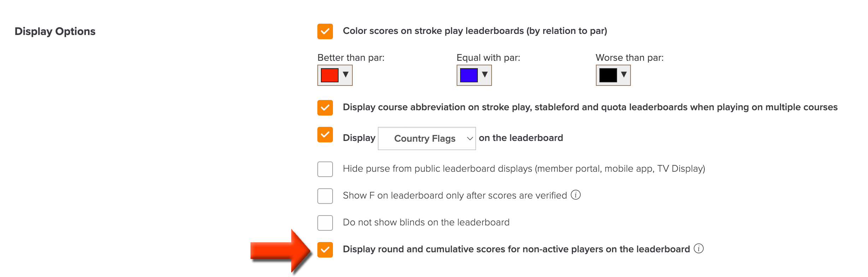This screenshot has width=868, height=277.
Task: Pick the red Better than par swatch
Action: 330,75
